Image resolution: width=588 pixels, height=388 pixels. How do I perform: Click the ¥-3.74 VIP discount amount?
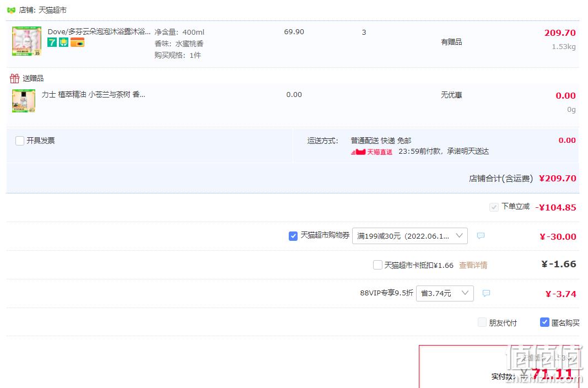[x=560, y=294]
